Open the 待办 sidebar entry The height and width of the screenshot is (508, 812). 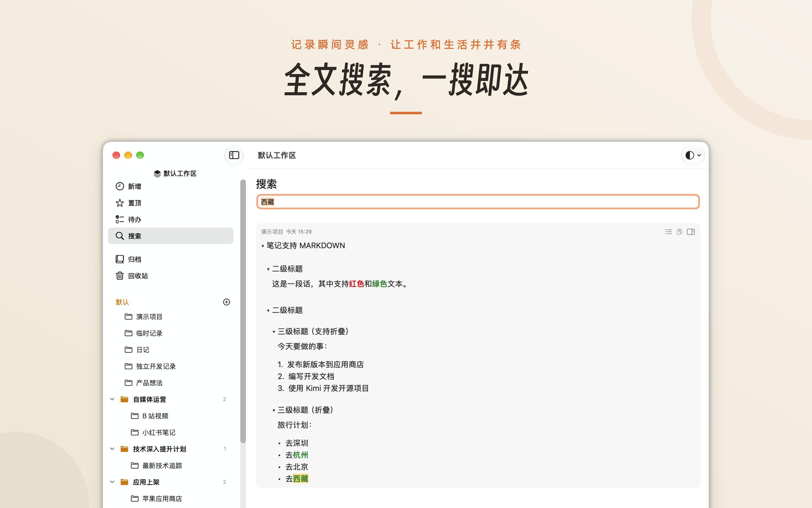pos(170,219)
